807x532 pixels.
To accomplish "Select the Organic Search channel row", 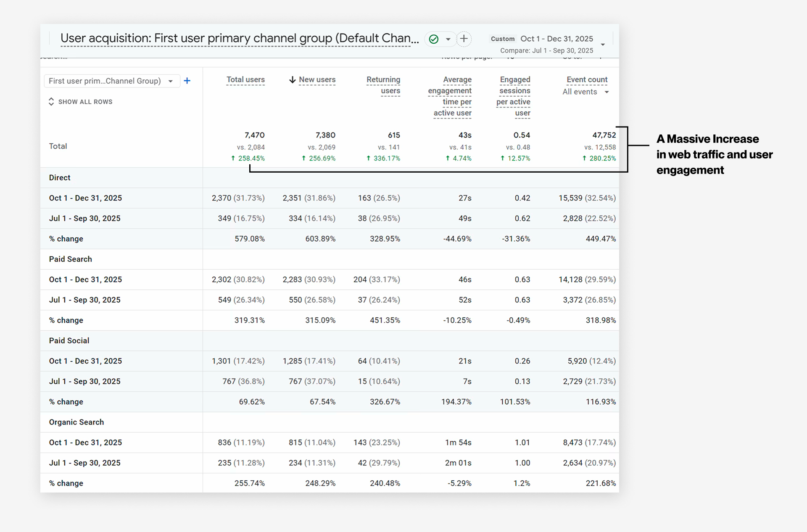I will pyautogui.click(x=76, y=422).
